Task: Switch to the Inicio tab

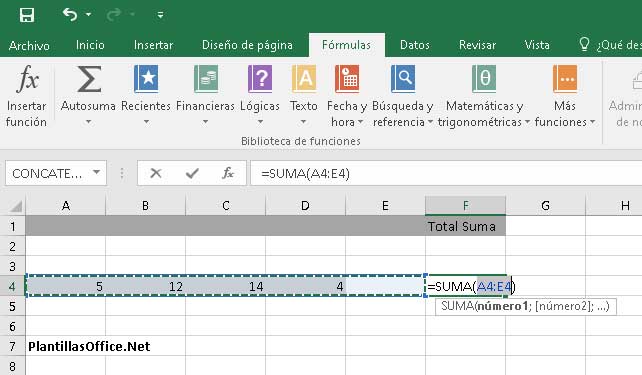Action: (90, 45)
